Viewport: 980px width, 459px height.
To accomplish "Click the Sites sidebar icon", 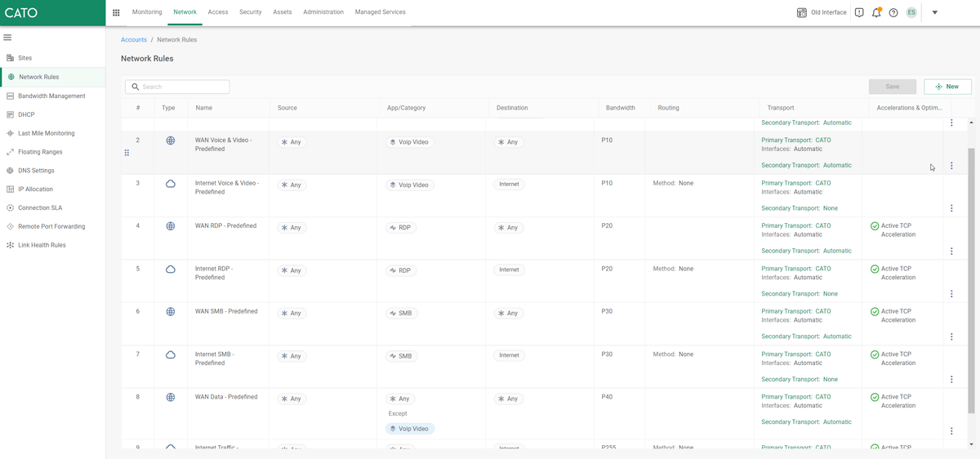I will tap(10, 58).
